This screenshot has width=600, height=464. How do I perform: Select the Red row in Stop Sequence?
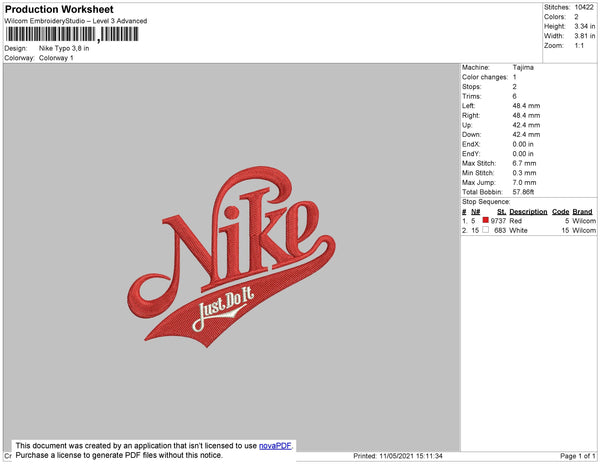tap(528, 221)
